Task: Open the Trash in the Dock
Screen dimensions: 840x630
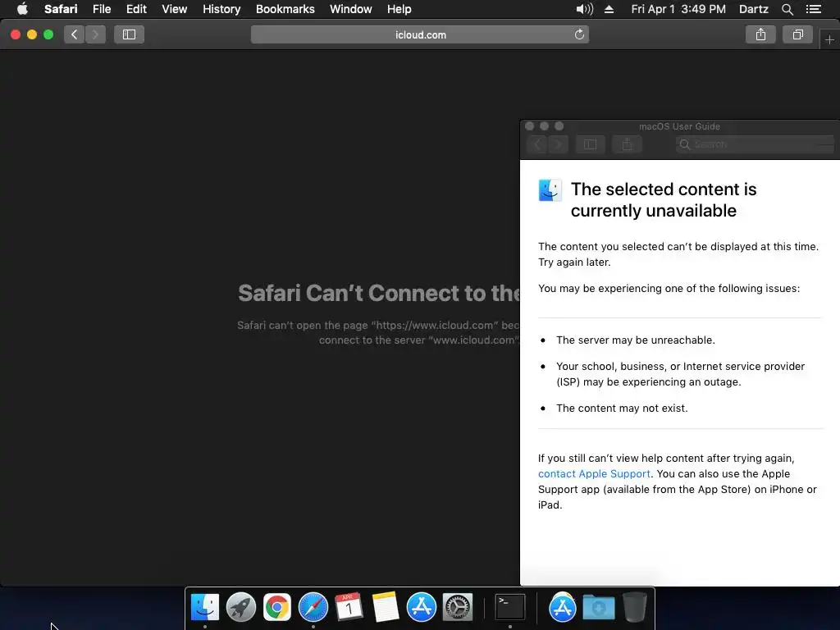Action: [634, 608]
